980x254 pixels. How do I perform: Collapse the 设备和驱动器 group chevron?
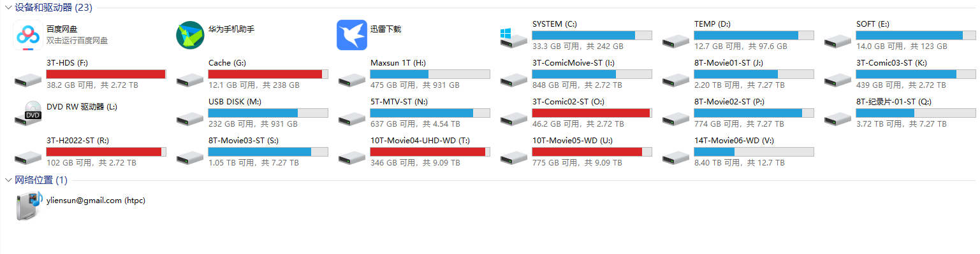[x=8, y=8]
